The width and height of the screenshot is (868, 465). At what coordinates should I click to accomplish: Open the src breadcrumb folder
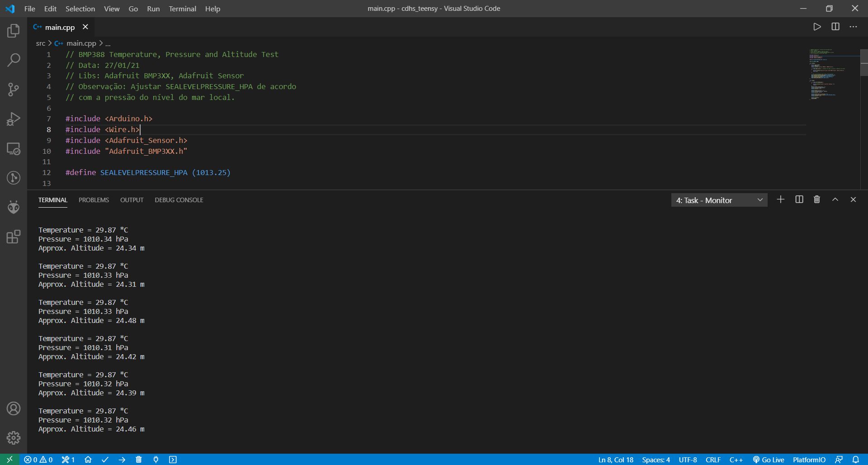click(41, 43)
